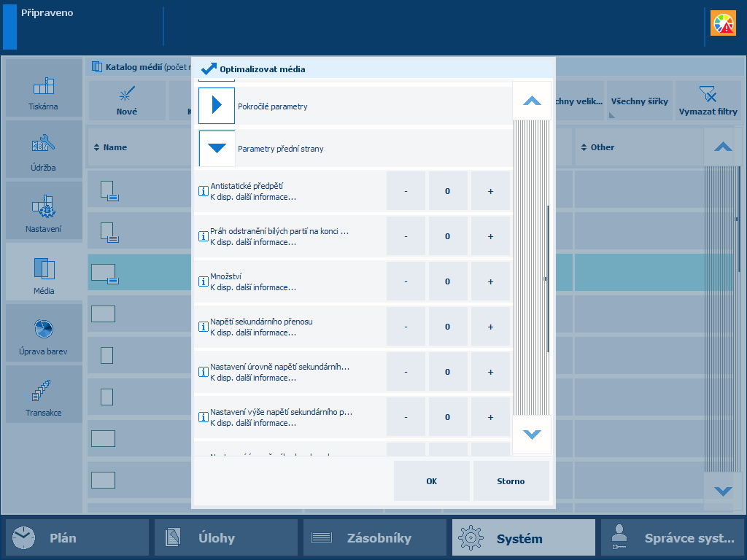Screen dimensions: 747x560
Task: Click the dialog scroll down arrow
Action: (x=532, y=435)
